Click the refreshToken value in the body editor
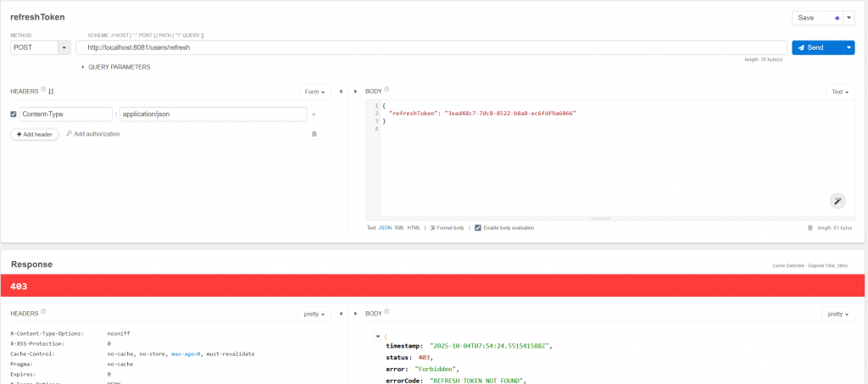This screenshot has height=384, width=868. (510, 113)
